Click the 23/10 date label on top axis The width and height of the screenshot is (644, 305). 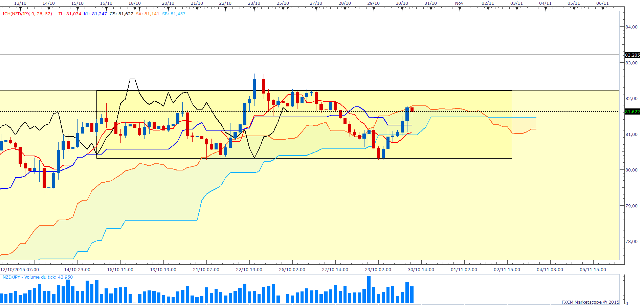pyautogui.click(x=254, y=3)
